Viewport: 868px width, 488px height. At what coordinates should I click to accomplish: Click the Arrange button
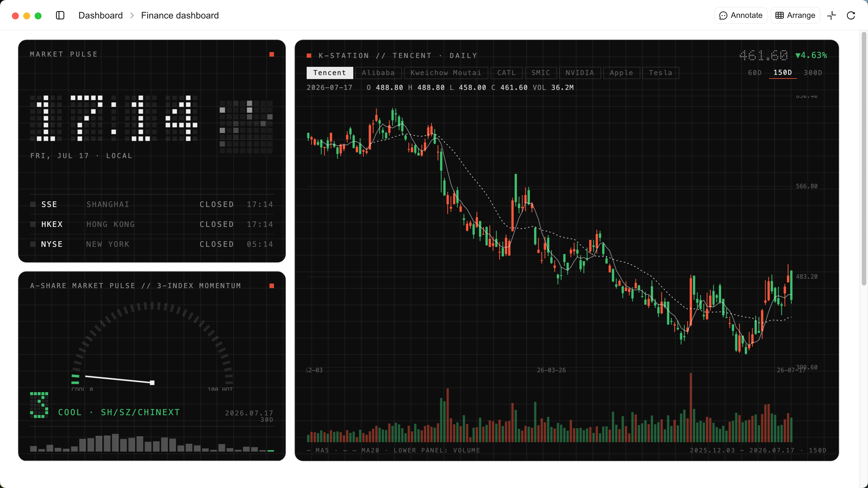795,16
